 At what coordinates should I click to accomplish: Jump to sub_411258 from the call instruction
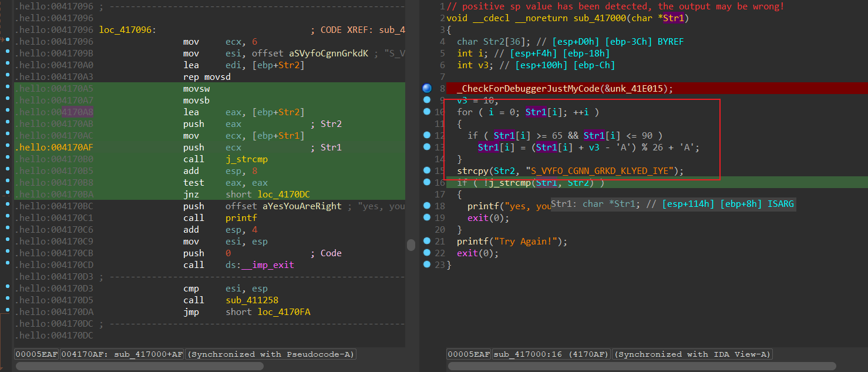(251, 300)
